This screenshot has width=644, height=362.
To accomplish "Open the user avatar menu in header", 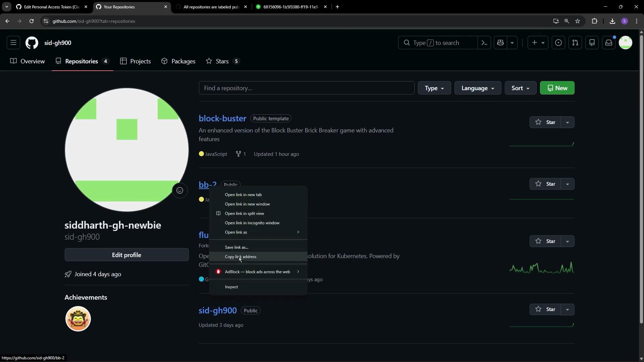I will pyautogui.click(x=626, y=43).
